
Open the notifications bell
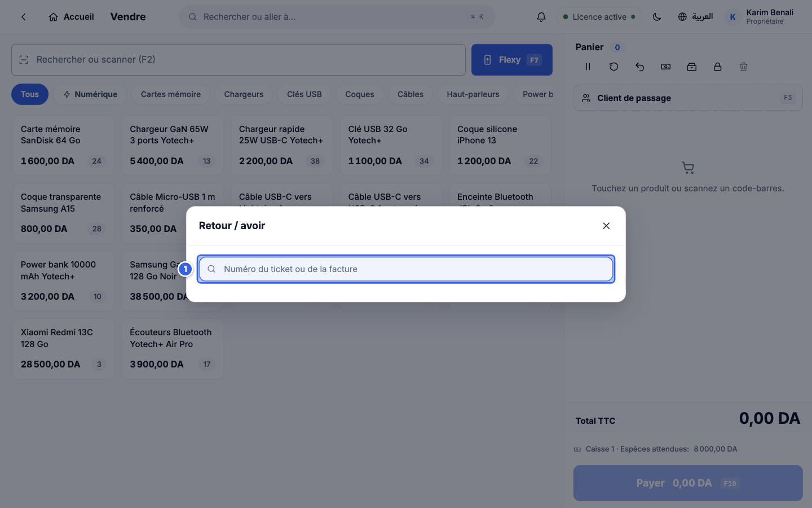[x=541, y=17]
